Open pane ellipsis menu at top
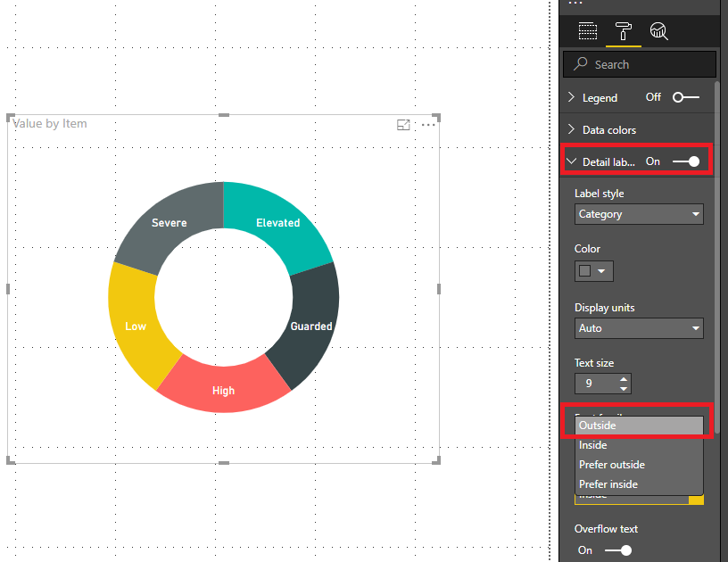Screen dimensions: 728x562 (575, 4)
